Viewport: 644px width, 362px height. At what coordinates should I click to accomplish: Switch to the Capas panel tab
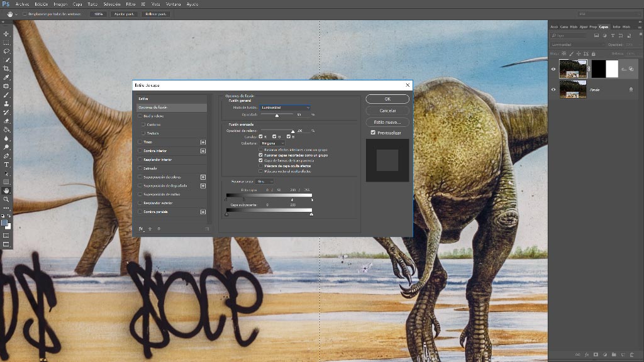[603, 26]
